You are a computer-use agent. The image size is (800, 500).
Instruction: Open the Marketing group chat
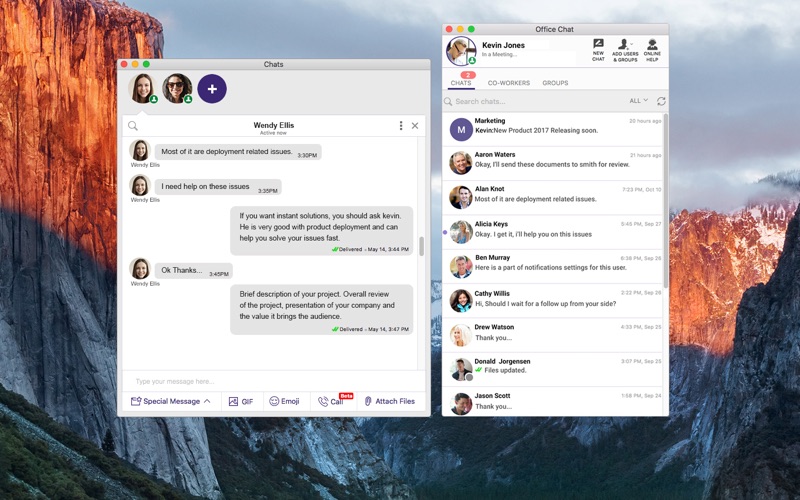[x=553, y=129]
